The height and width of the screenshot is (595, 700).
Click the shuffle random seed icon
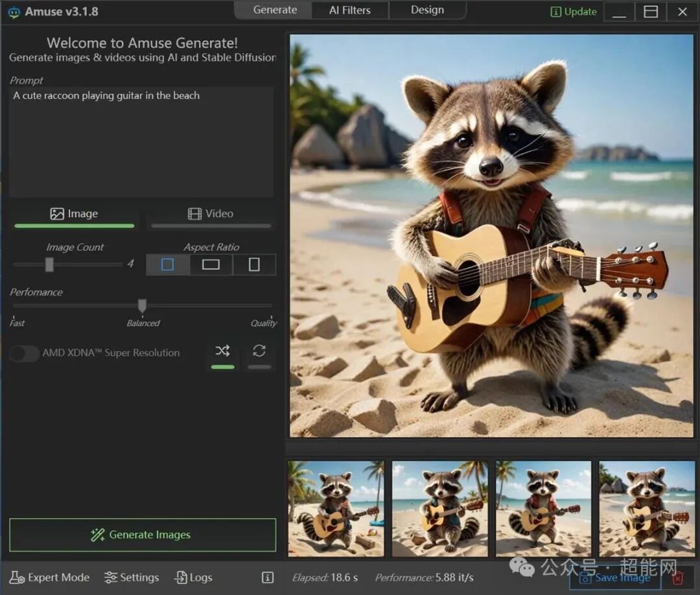[x=222, y=351]
